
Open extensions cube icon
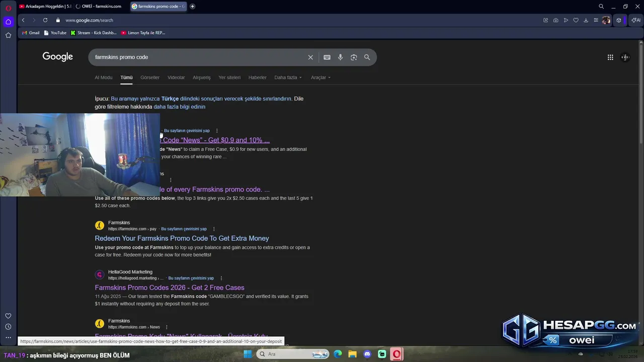click(x=619, y=20)
